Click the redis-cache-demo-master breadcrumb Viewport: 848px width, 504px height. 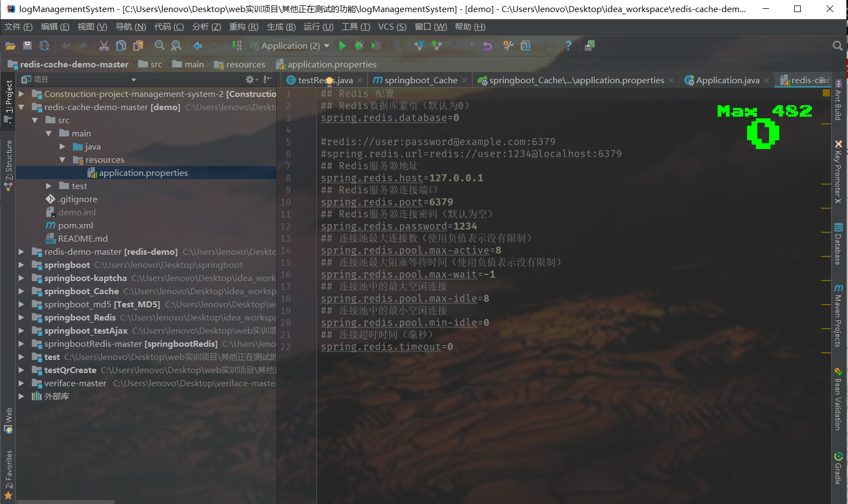69,65
